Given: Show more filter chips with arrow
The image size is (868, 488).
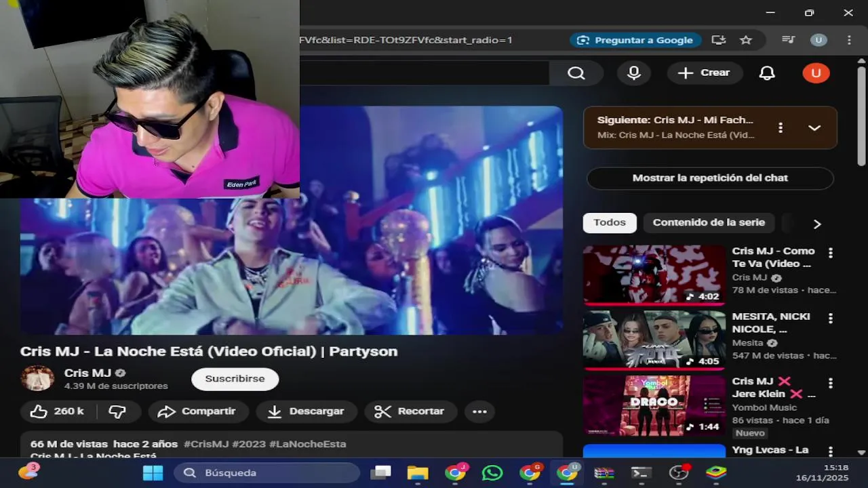Looking at the screenshot, I should point(817,224).
